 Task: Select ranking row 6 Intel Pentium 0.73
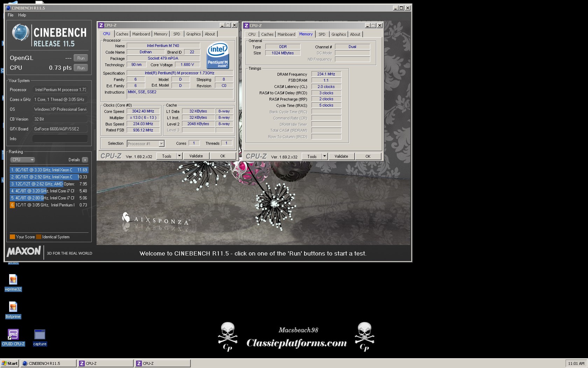[49, 205]
